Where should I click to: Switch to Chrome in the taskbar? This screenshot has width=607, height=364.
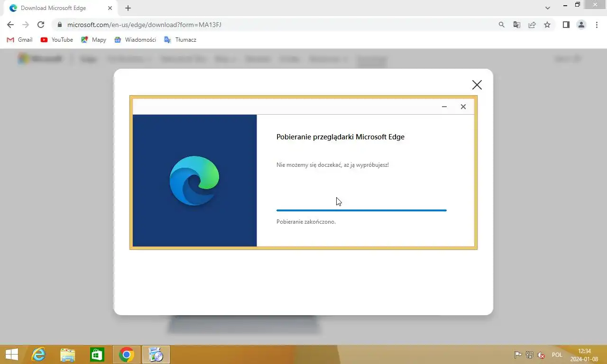pos(127,355)
